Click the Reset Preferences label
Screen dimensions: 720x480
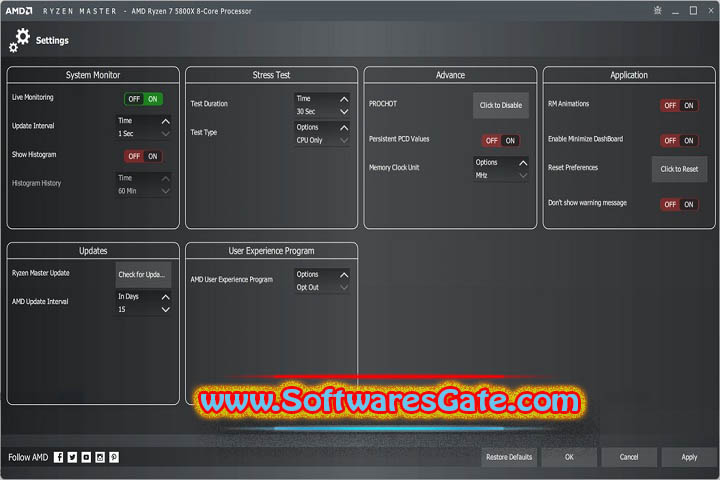tap(573, 168)
